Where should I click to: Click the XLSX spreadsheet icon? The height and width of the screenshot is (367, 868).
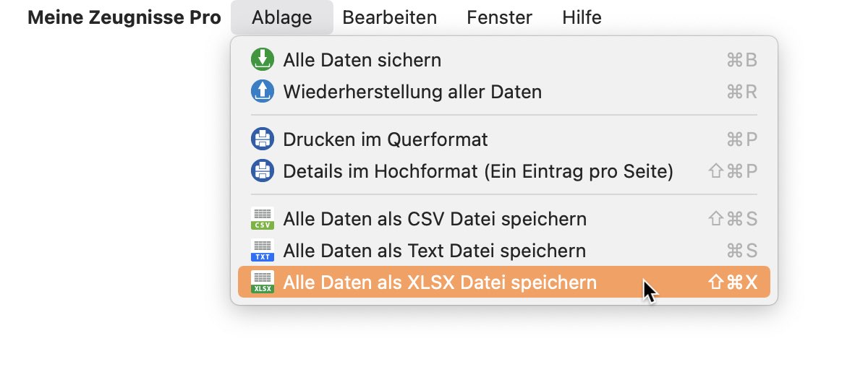tap(262, 282)
